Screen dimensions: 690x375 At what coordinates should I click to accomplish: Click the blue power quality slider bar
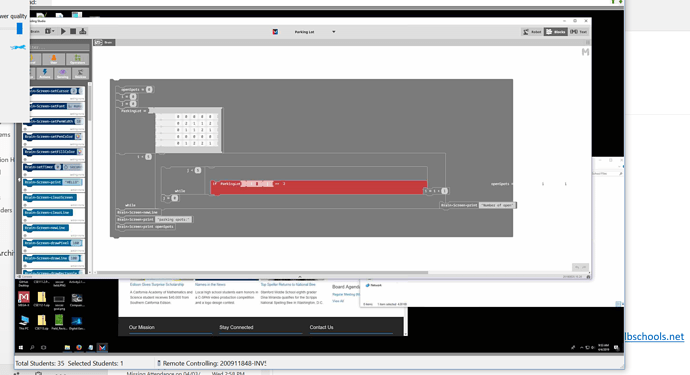(x=19, y=29)
